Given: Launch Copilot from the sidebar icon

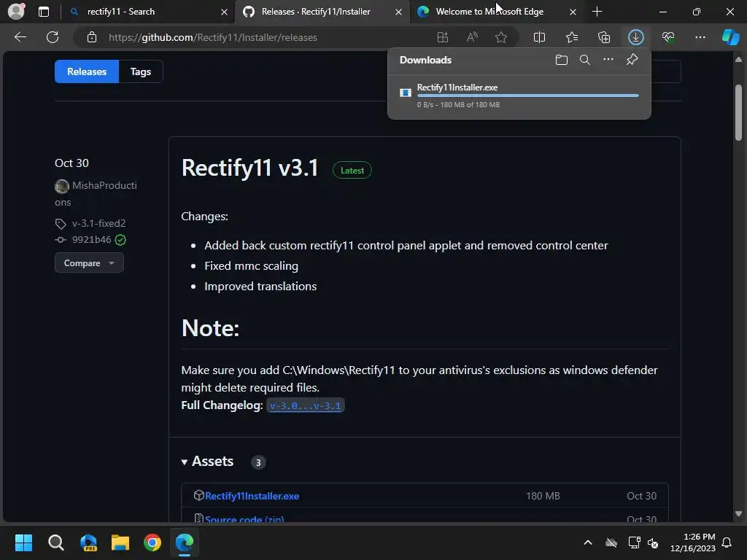Looking at the screenshot, I should [x=731, y=37].
